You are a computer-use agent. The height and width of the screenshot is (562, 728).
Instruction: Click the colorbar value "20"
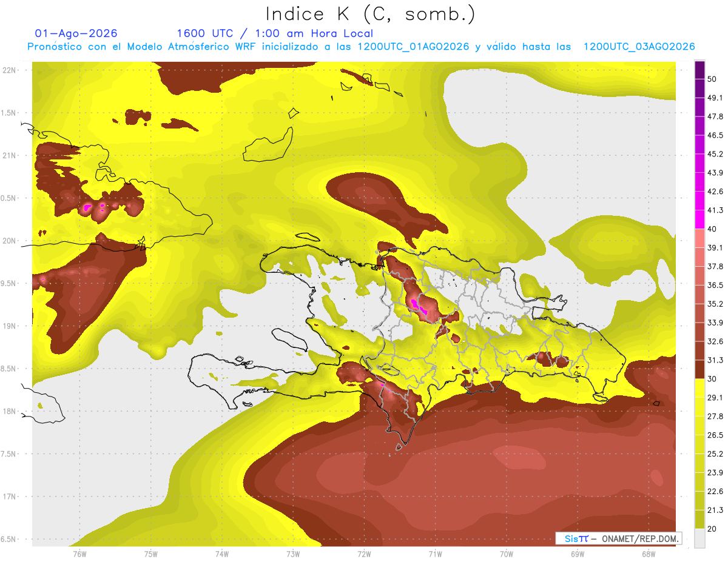tap(713, 529)
